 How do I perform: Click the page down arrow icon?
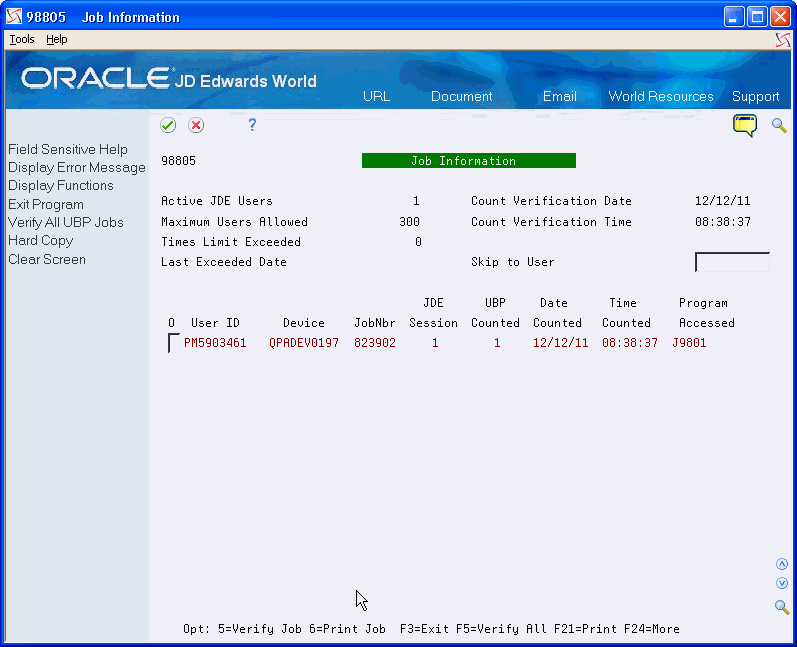(x=782, y=583)
